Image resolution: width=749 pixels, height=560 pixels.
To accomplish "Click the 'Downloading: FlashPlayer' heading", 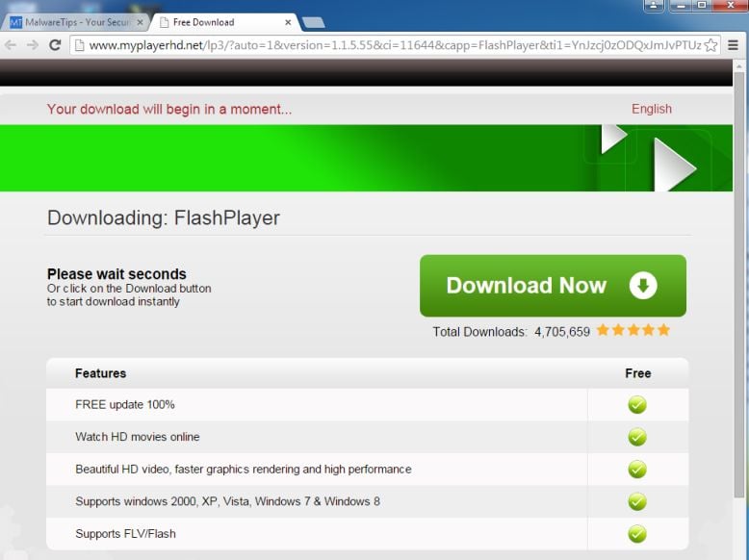I will point(164,217).
